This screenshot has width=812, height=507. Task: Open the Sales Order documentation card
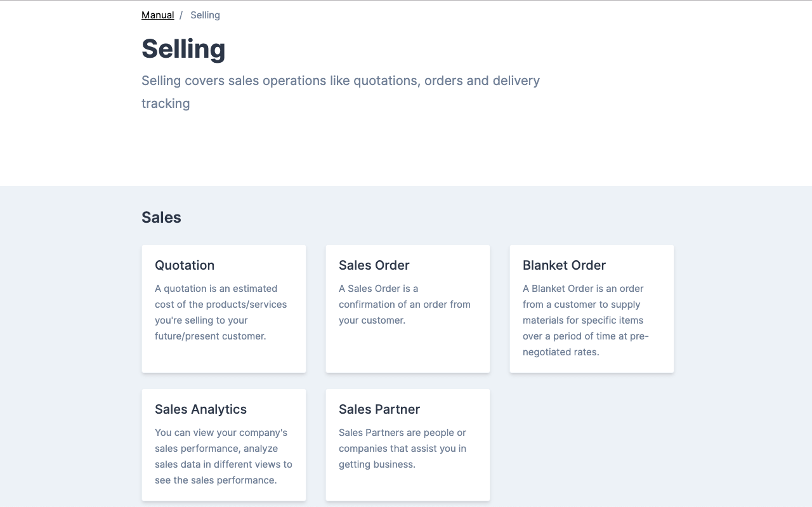coord(407,309)
